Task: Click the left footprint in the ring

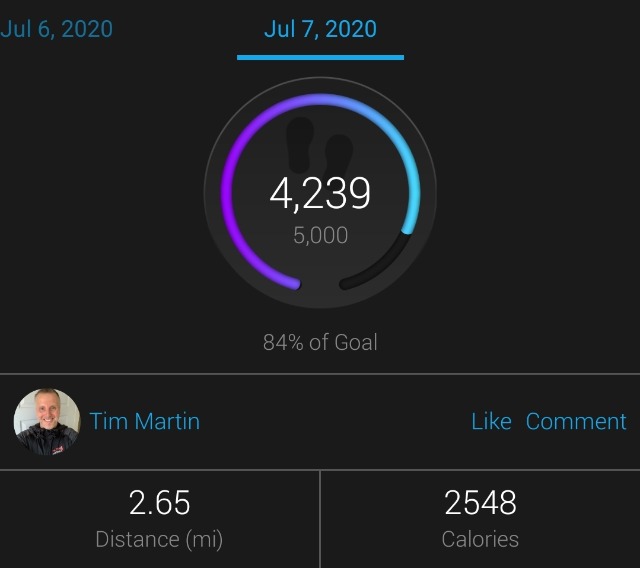Action: 300,144
